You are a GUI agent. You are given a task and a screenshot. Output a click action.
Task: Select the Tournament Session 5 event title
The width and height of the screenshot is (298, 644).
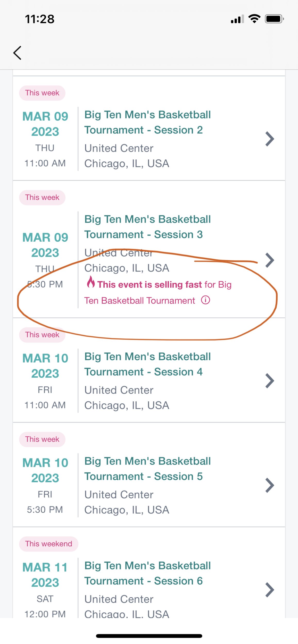coord(147,469)
